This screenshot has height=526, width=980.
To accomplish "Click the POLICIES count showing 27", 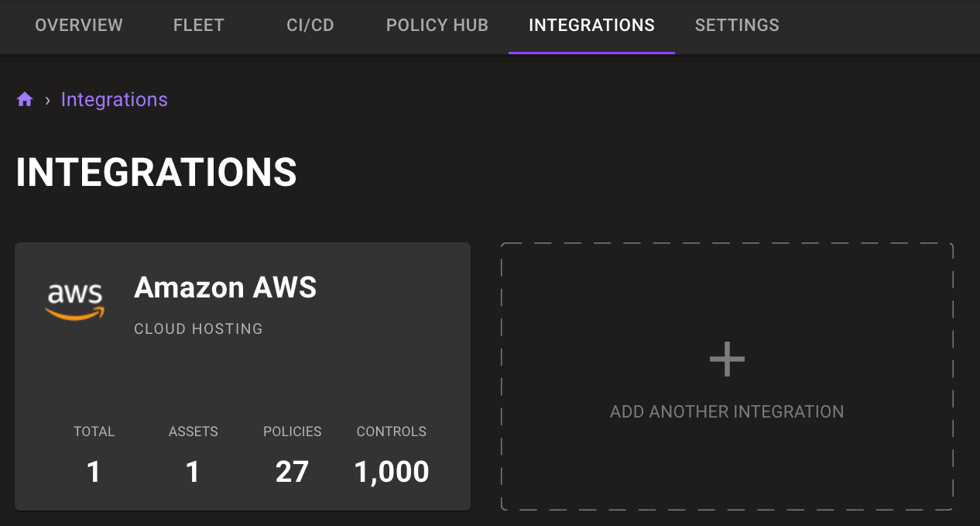I will point(292,471).
